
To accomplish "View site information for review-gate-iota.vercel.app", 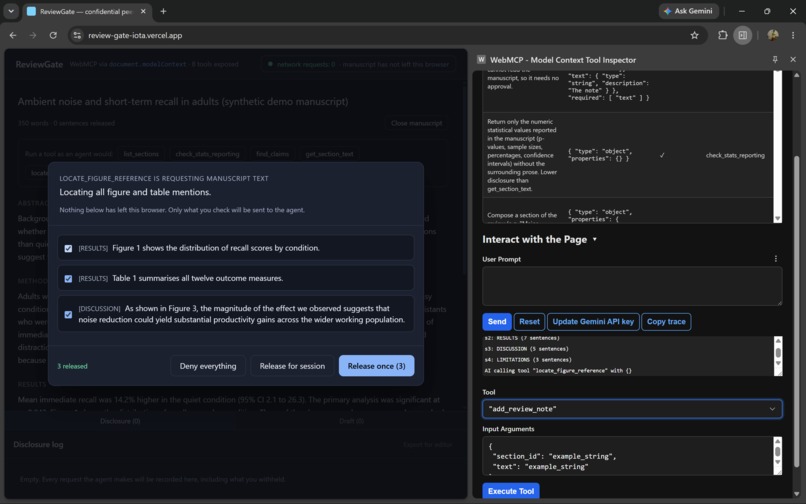I will click(x=77, y=35).
